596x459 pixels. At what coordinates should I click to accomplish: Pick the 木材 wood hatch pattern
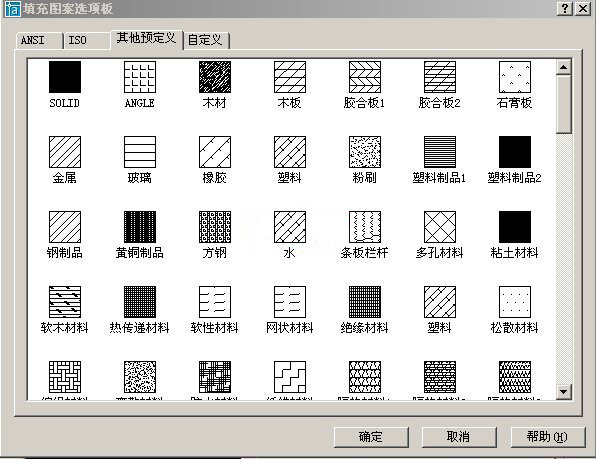(215, 77)
